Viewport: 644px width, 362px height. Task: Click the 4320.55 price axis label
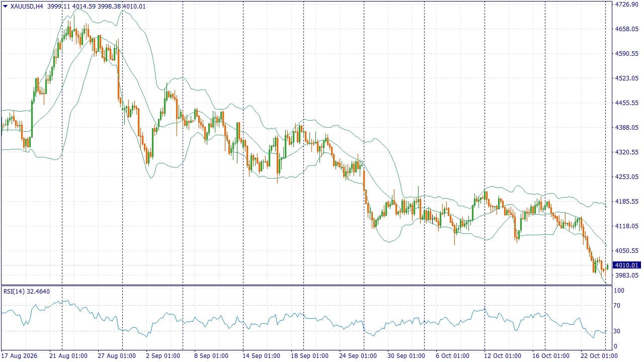click(626, 152)
